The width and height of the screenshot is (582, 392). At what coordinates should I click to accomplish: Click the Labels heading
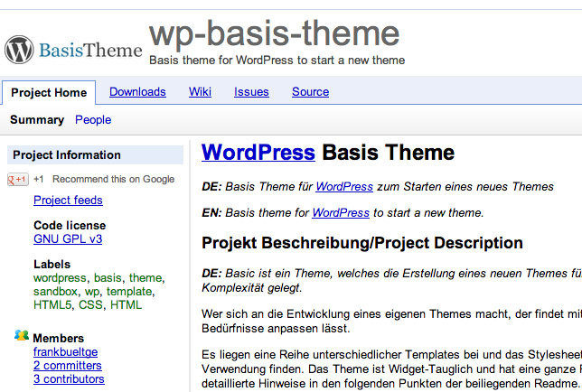click(x=52, y=265)
